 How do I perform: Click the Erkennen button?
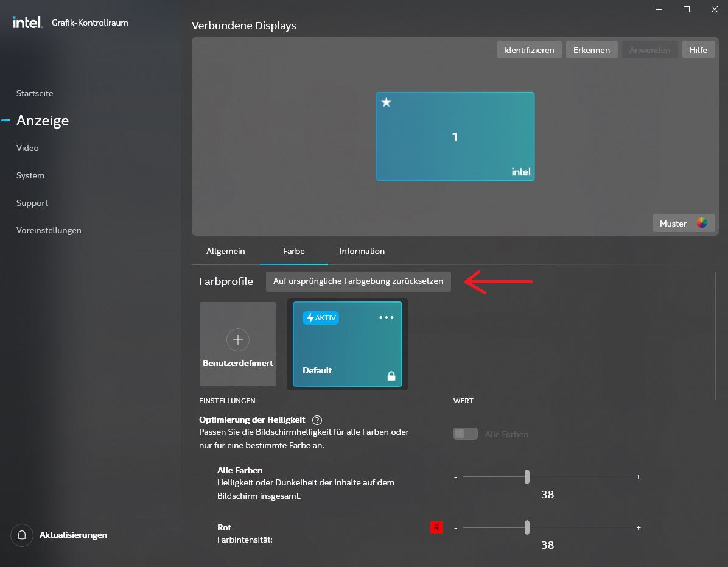(x=592, y=50)
